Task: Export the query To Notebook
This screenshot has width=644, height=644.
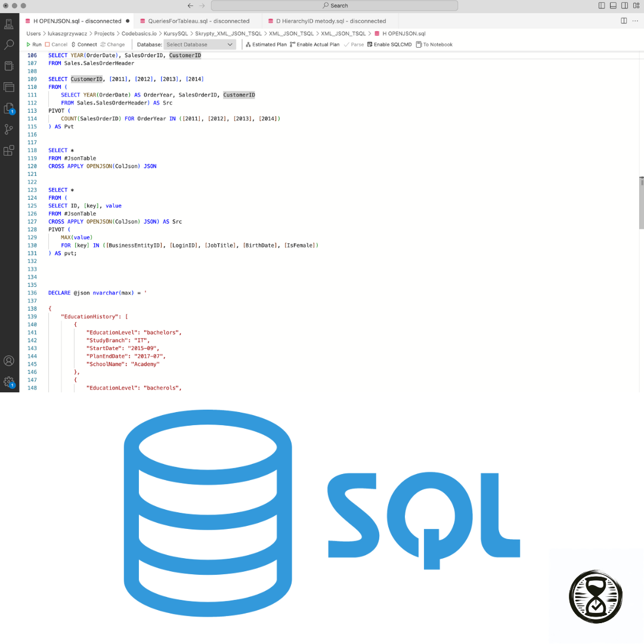Action: (x=434, y=44)
